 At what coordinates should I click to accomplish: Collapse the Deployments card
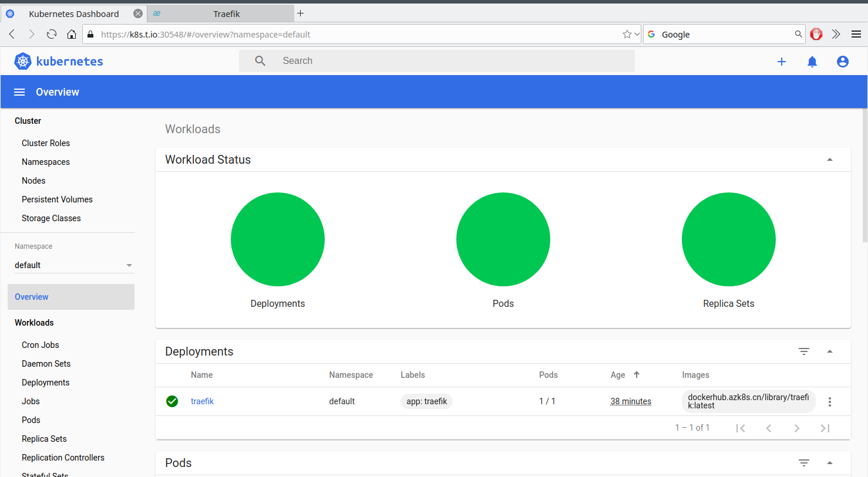(830, 351)
